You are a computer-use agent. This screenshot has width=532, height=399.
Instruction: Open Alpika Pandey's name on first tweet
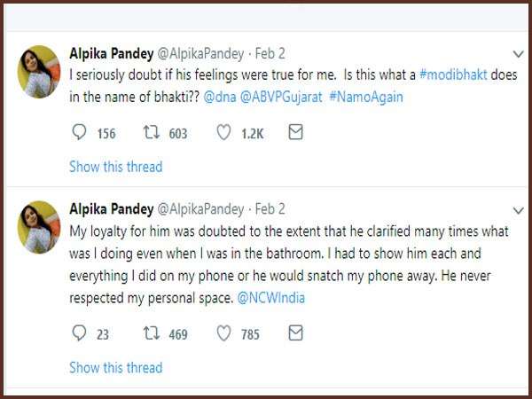pyautogui.click(x=111, y=53)
